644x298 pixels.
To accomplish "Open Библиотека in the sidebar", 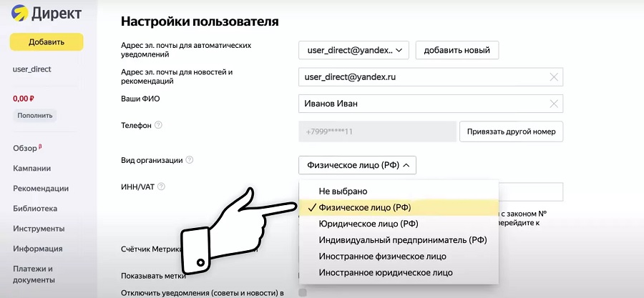I will pos(35,209).
